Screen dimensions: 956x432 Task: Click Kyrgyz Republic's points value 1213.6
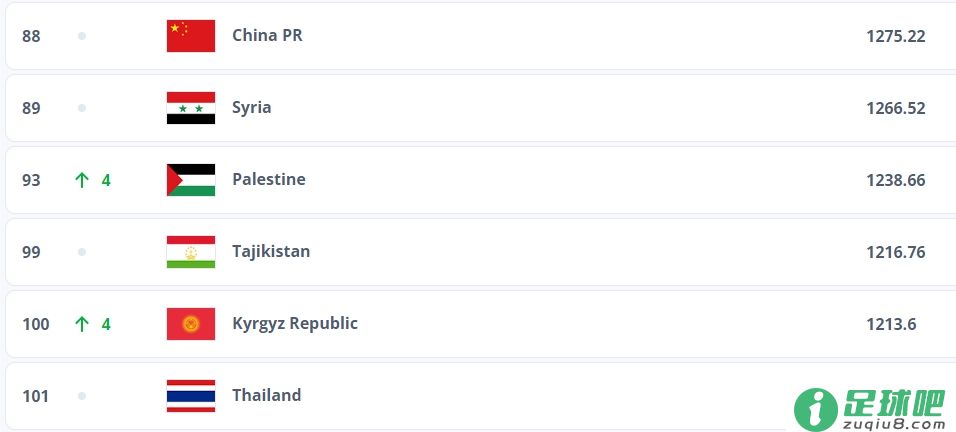coord(891,324)
